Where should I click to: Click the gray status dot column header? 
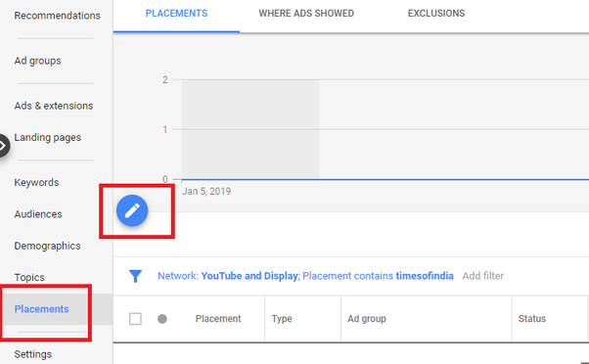click(x=162, y=319)
